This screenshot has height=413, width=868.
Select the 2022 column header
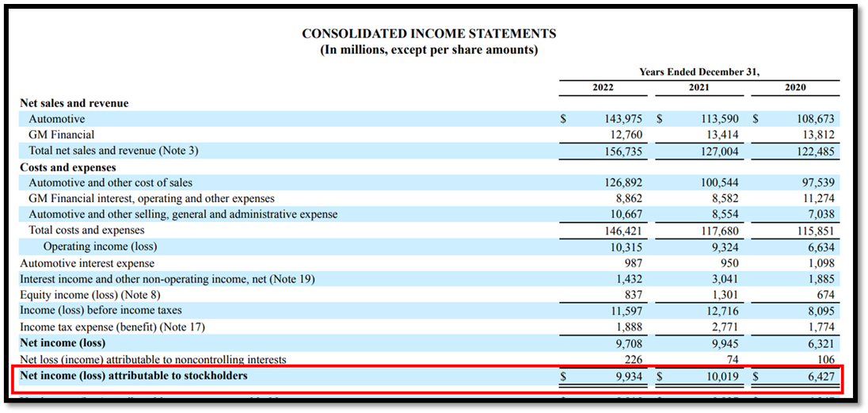point(603,87)
